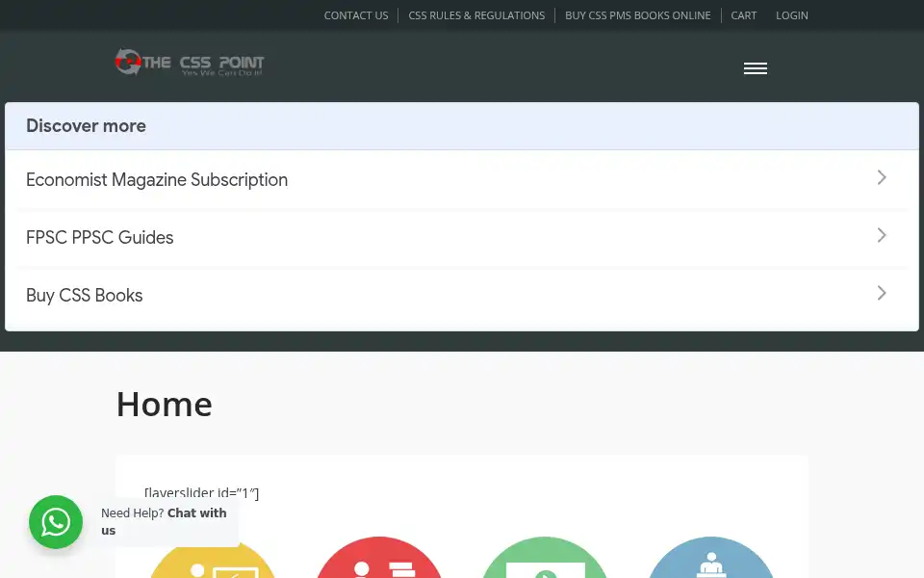The image size is (924, 578).
Task: Click the Need Help? Chat with us bubble
Action: click(164, 521)
